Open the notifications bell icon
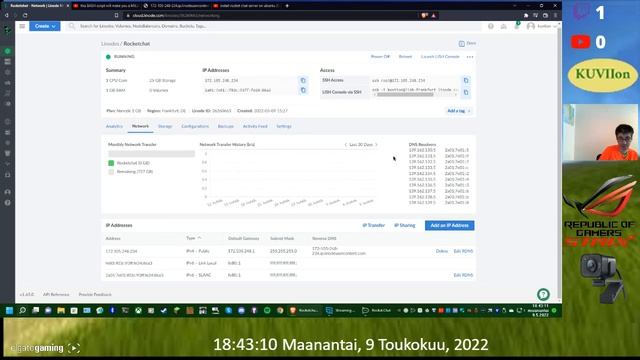The height and width of the screenshot is (360, 640). pos(516,26)
